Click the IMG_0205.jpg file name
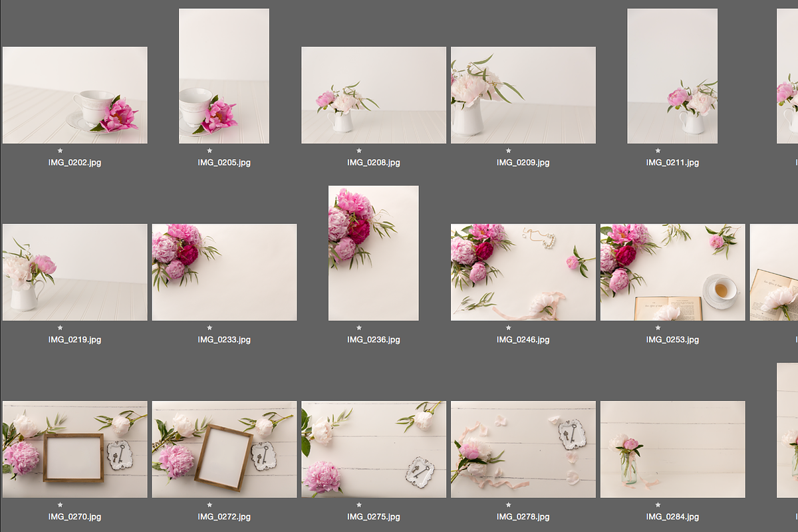This screenshot has height=532, width=798. click(x=224, y=162)
